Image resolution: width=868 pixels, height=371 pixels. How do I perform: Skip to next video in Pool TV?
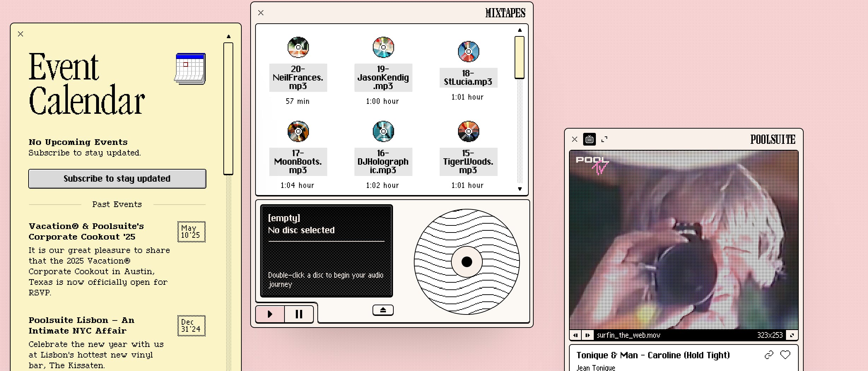587,335
